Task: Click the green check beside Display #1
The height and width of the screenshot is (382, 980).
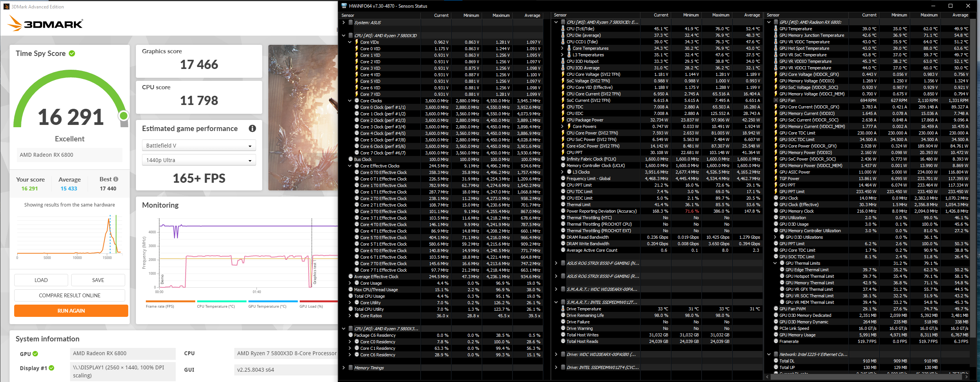Action: (x=52, y=368)
